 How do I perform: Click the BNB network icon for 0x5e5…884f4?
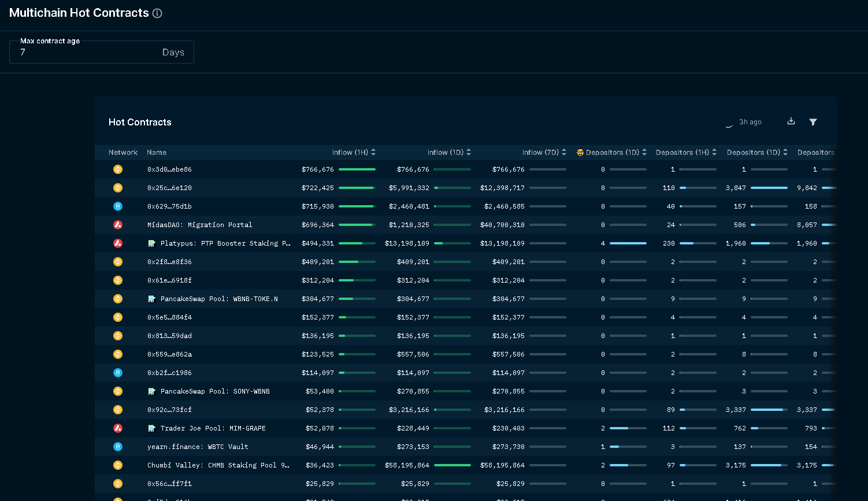pos(118,317)
